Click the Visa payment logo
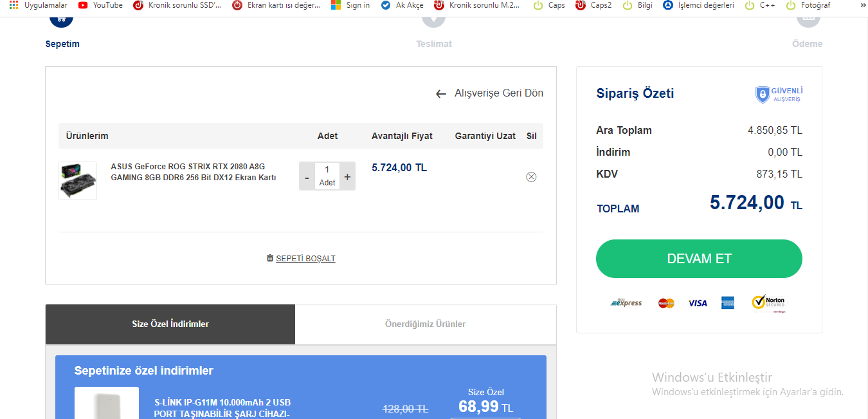This screenshot has height=419, width=868. [x=698, y=303]
